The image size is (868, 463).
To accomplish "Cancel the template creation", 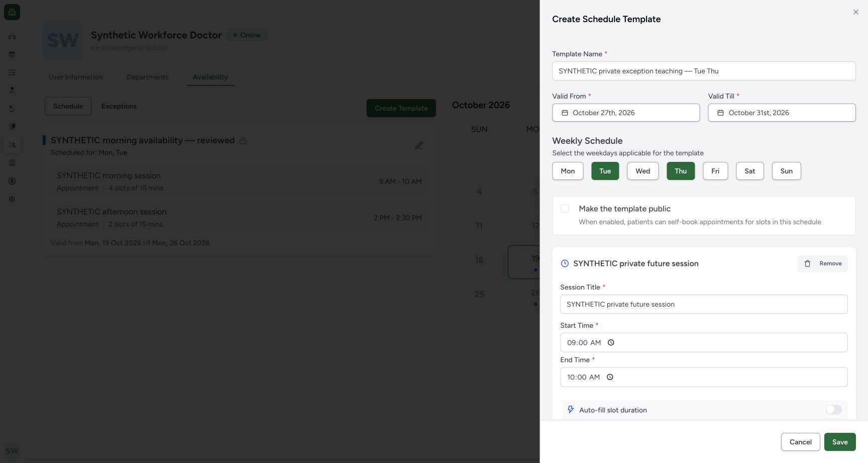I will click(x=801, y=442).
